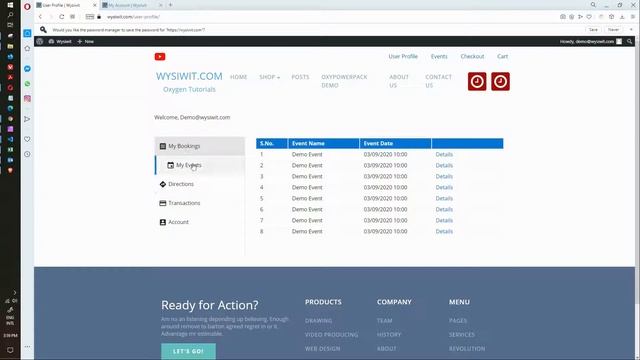Open OXYPOWERPACK DEMO menu item
The height and width of the screenshot is (360, 640).
click(x=344, y=81)
